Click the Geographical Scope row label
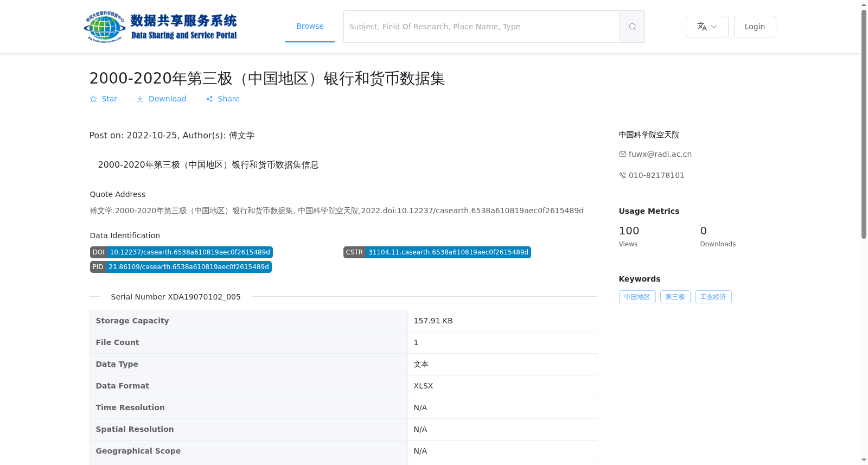Image resolution: width=868 pixels, height=465 pixels. pos(138,451)
